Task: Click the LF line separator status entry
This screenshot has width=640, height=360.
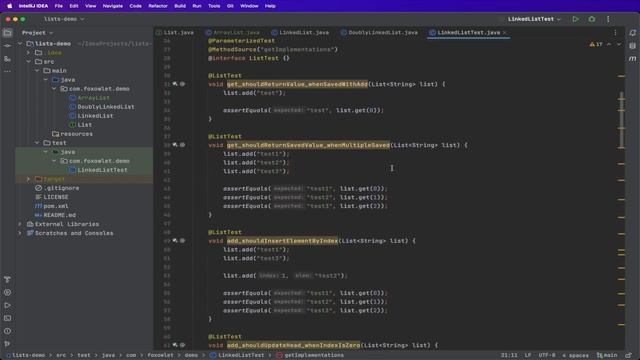Action: 528,356
